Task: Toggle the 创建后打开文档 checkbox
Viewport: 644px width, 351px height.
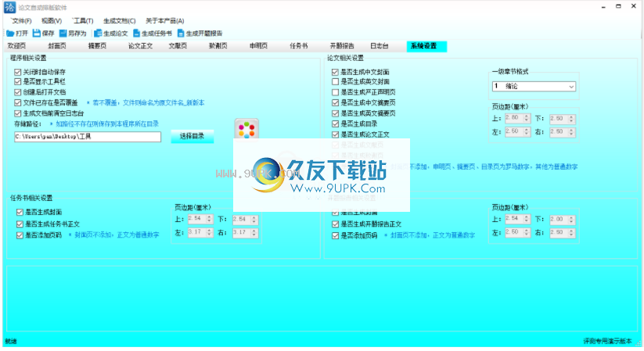Action: pos(18,92)
